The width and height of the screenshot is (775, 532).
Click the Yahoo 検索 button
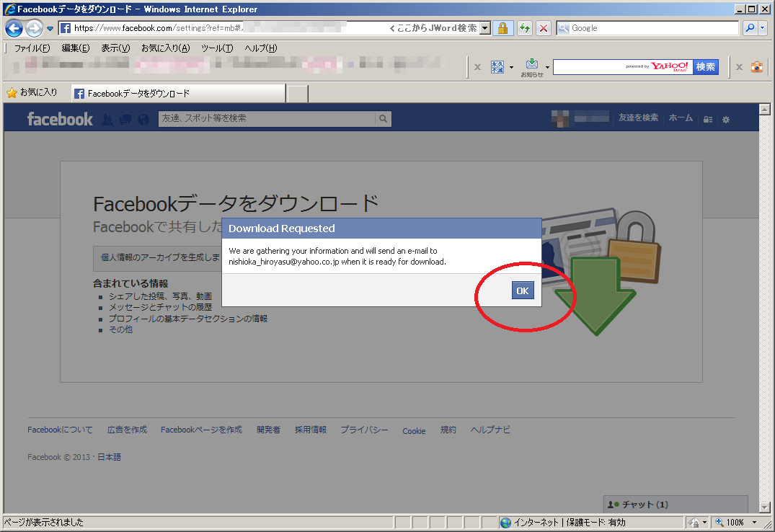[x=705, y=67]
